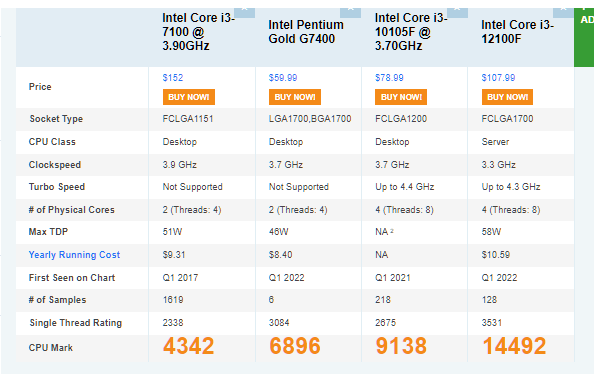594x374 pixels.
Task: Click the NA footnote superscript in Max TDP
Action: click(x=392, y=230)
